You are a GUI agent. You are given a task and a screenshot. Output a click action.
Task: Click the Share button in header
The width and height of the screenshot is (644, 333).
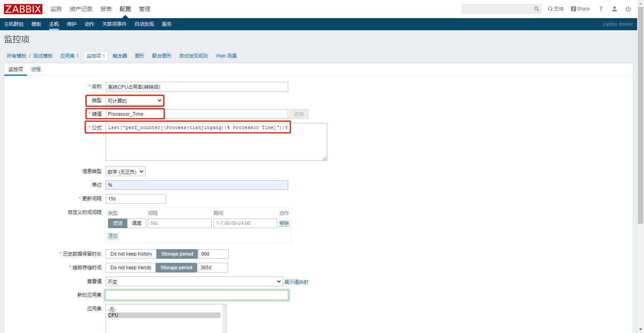pyautogui.click(x=580, y=9)
